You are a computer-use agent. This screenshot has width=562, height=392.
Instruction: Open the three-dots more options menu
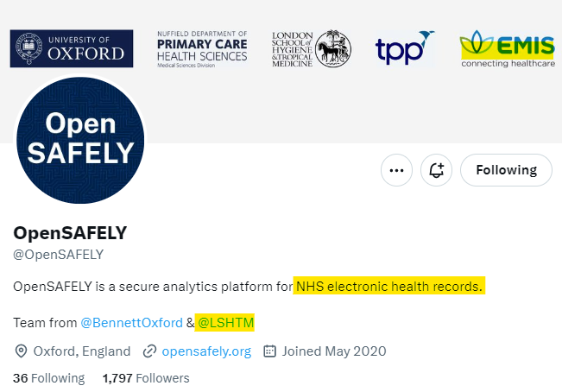pos(396,170)
